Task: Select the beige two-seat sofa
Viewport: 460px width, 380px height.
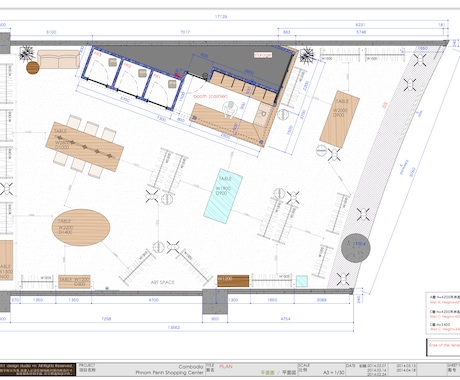Action: pyautogui.click(x=58, y=59)
